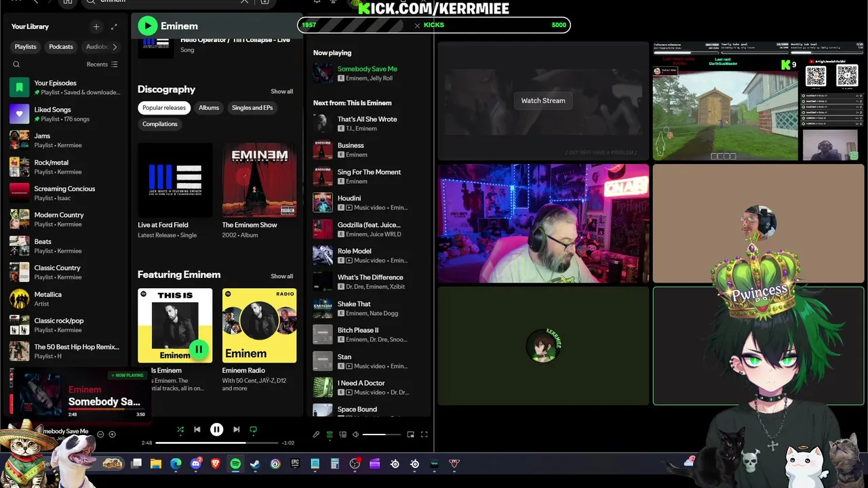868x488 pixels.
Task: Show all Discography releases
Action: 282,91
